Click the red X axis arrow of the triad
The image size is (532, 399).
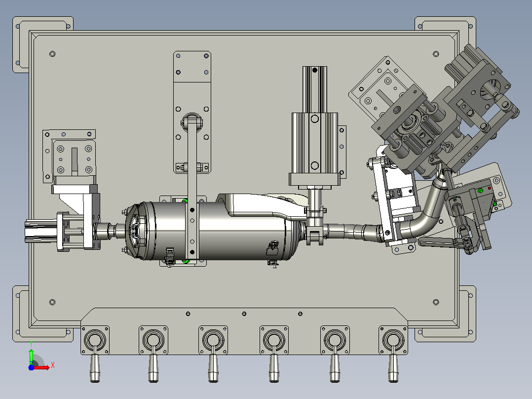click(x=42, y=367)
